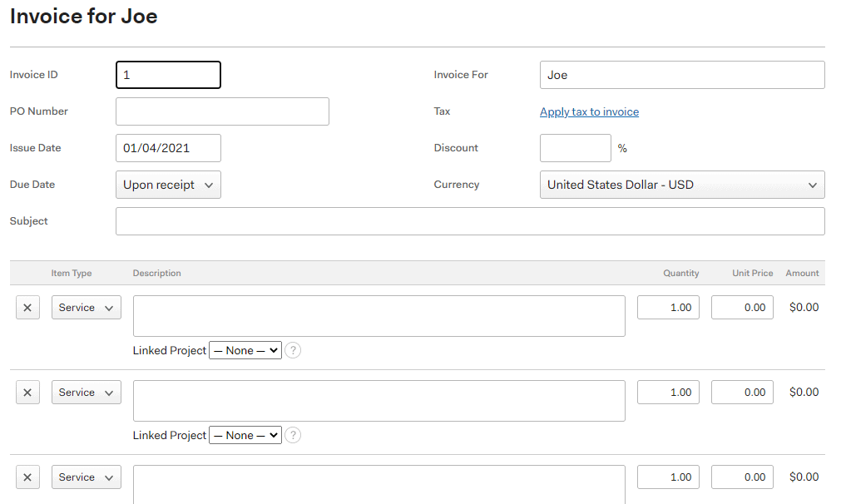Open second row Item Type dropdown

point(87,393)
